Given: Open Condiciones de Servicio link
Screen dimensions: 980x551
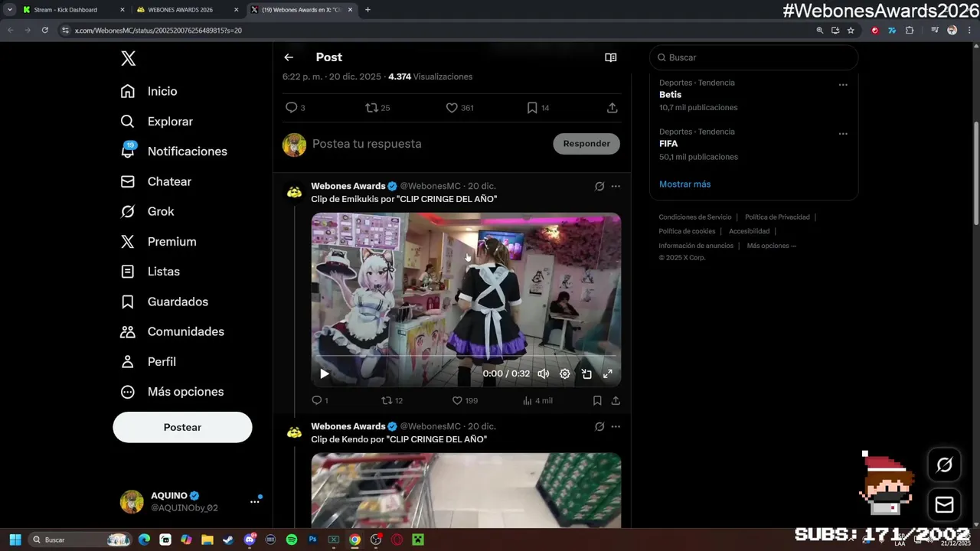Looking at the screenshot, I should [695, 217].
